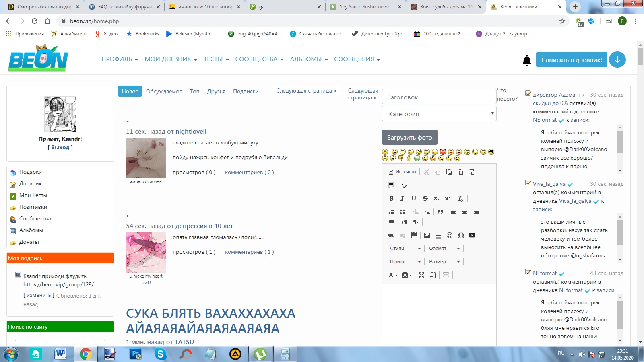Open notifications bell icon
This screenshot has height=362, width=644.
[x=526, y=60]
